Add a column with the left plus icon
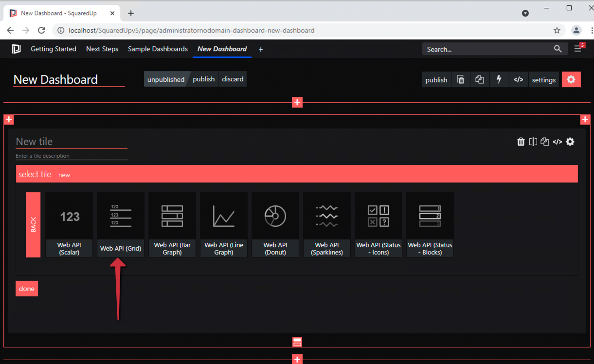The image size is (594, 364). (9, 119)
